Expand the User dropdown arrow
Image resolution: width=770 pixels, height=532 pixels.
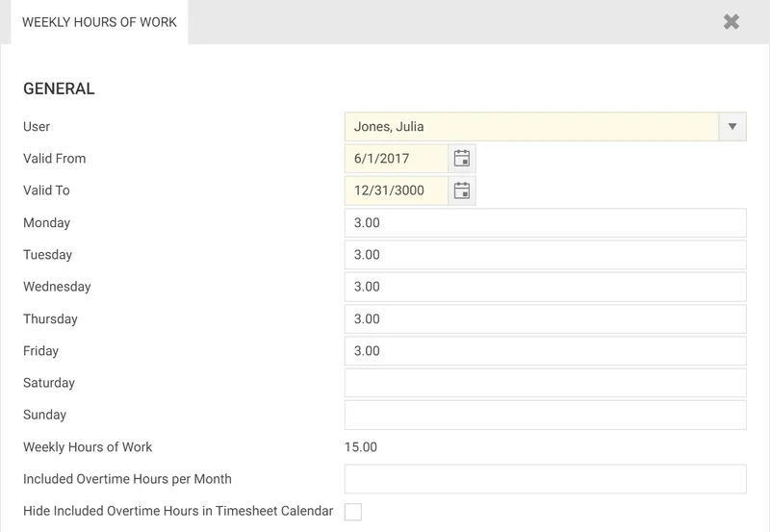tap(732, 126)
